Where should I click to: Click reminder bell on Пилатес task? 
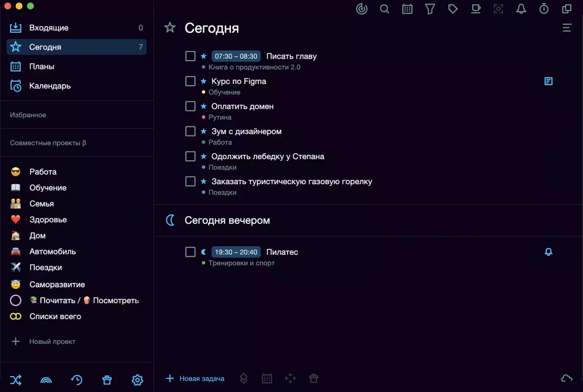pyautogui.click(x=549, y=252)
